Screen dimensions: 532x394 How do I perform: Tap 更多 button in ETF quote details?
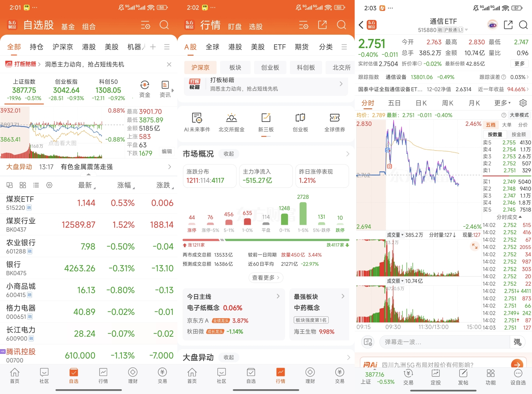click(x=519, y=63)
